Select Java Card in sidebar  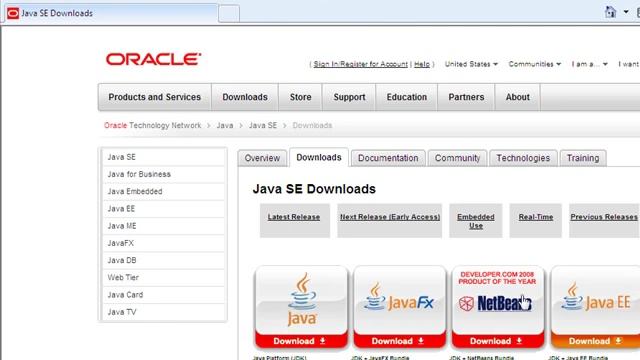coord(163,294)
